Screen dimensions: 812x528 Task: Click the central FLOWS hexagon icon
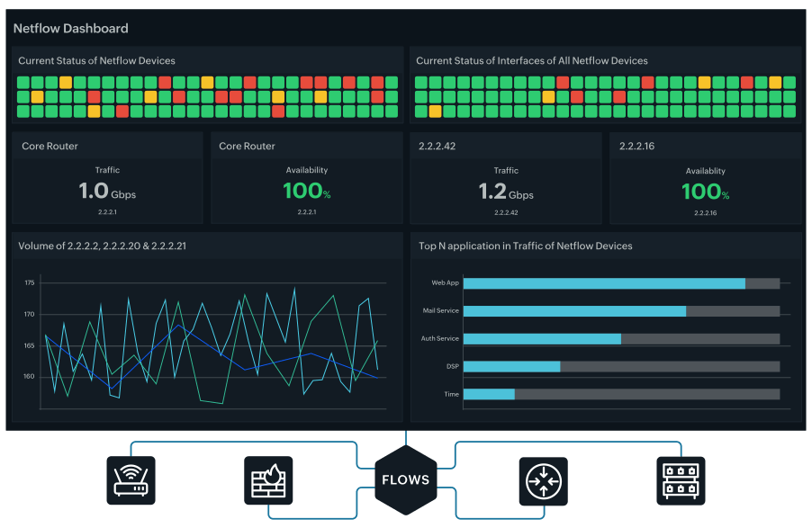pos(404,479)
